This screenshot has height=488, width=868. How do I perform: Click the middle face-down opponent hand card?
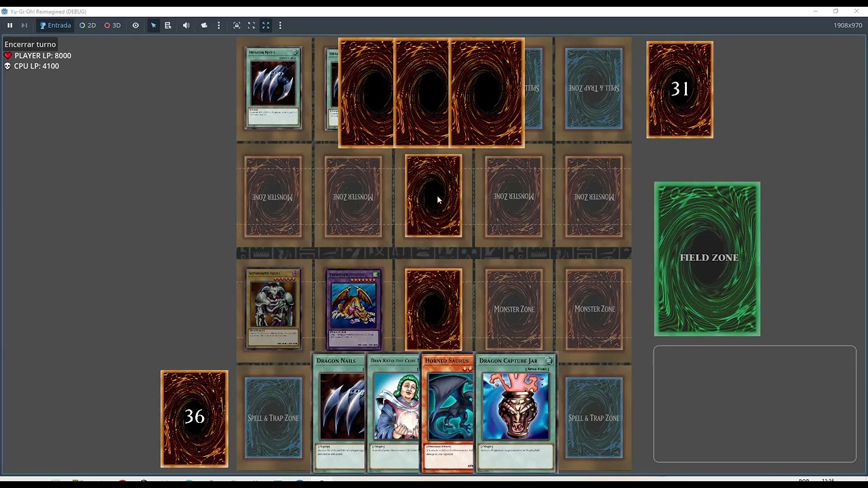(x=422, y=93)
